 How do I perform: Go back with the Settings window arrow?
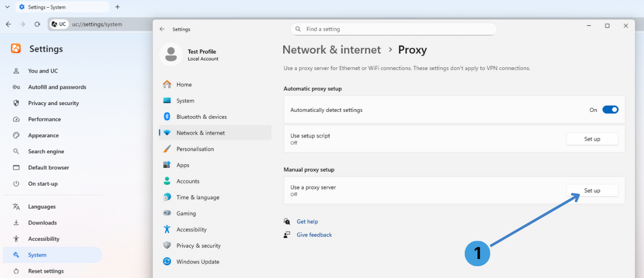162,29
